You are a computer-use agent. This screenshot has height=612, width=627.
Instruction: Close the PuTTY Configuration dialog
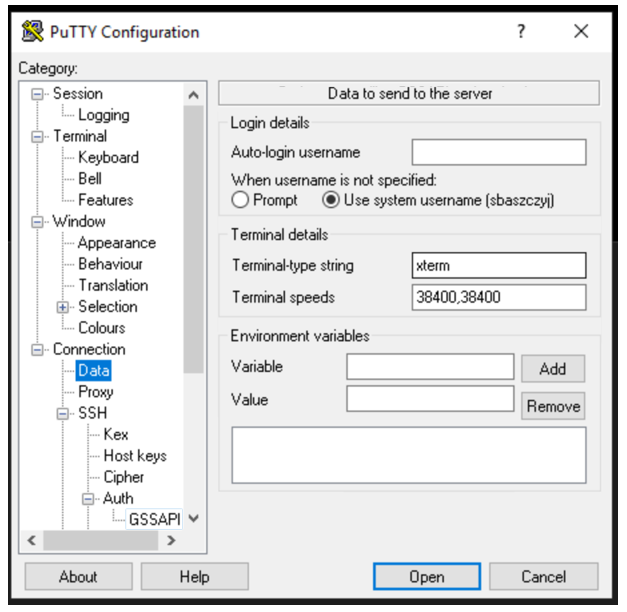pyautogui.click(x=581, y=31)
